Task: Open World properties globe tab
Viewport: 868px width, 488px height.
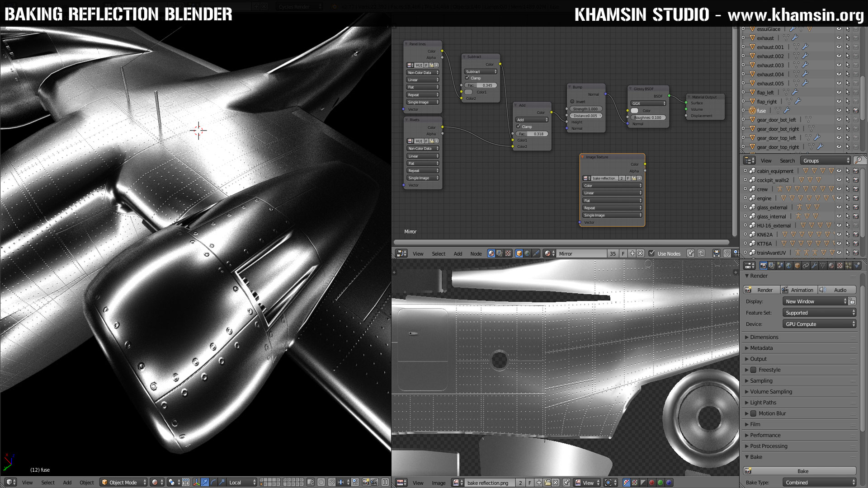Action: pyautogui.click(x=789, y=266)
